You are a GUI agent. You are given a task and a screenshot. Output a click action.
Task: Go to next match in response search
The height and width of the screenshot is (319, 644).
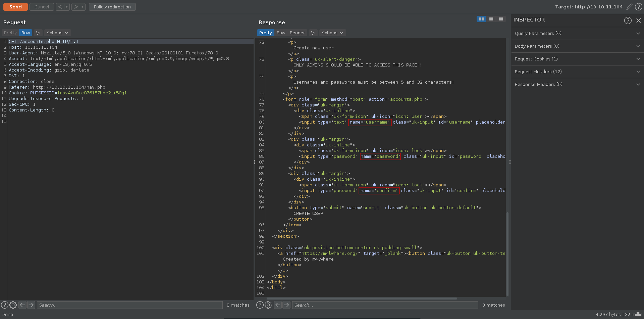(286, 305)
